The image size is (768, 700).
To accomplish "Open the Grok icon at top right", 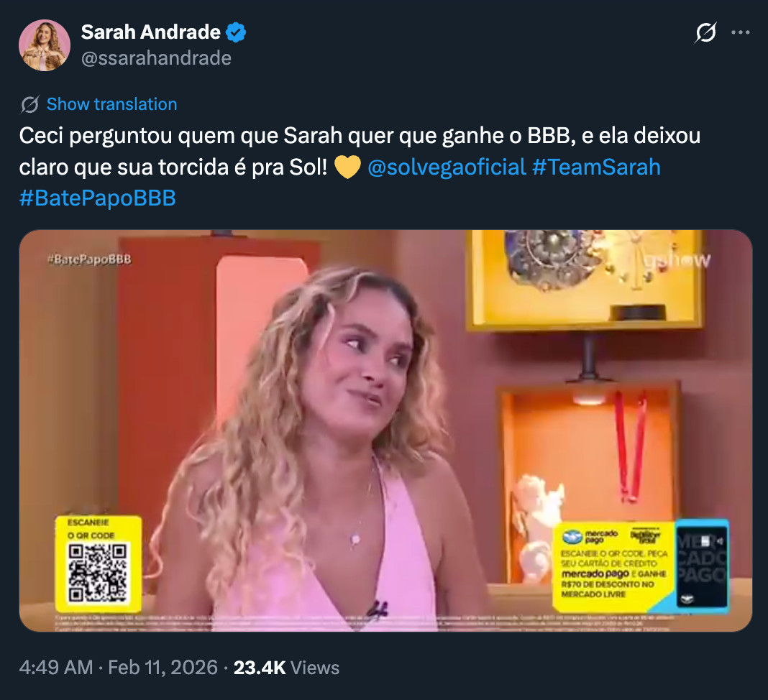I will point(705,33).
